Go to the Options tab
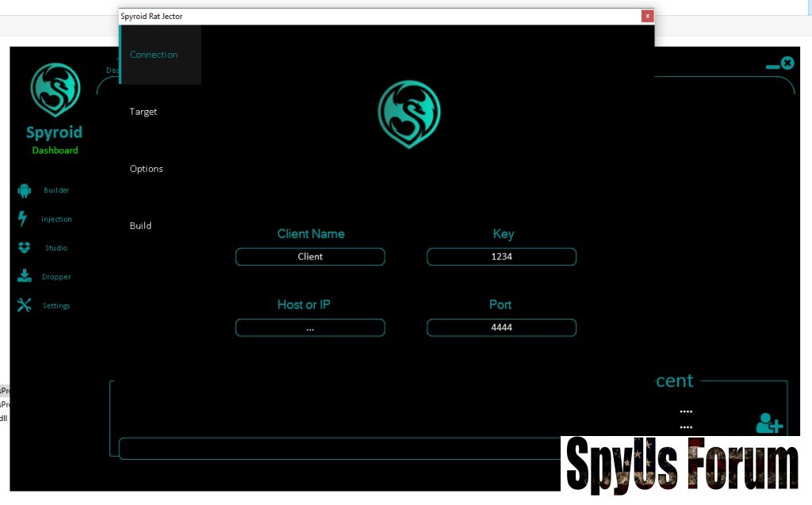Screen dimensions: 812x505 147,169
